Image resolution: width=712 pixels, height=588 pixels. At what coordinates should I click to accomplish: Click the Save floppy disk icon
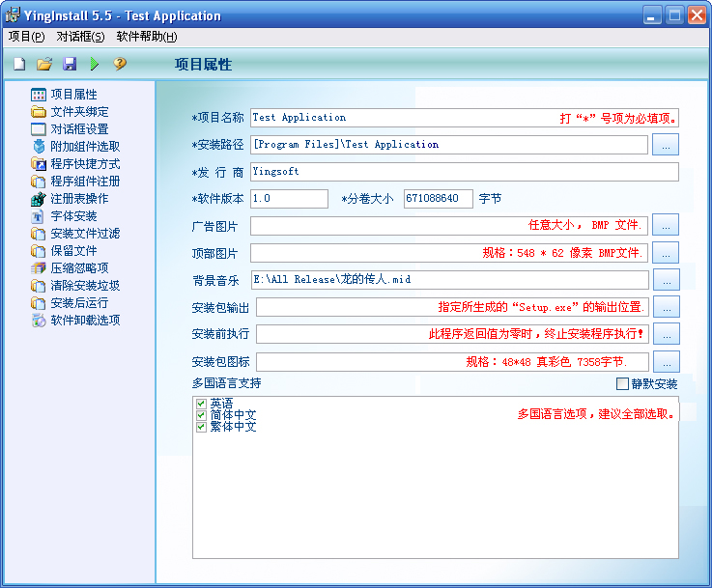click(70, 64)
